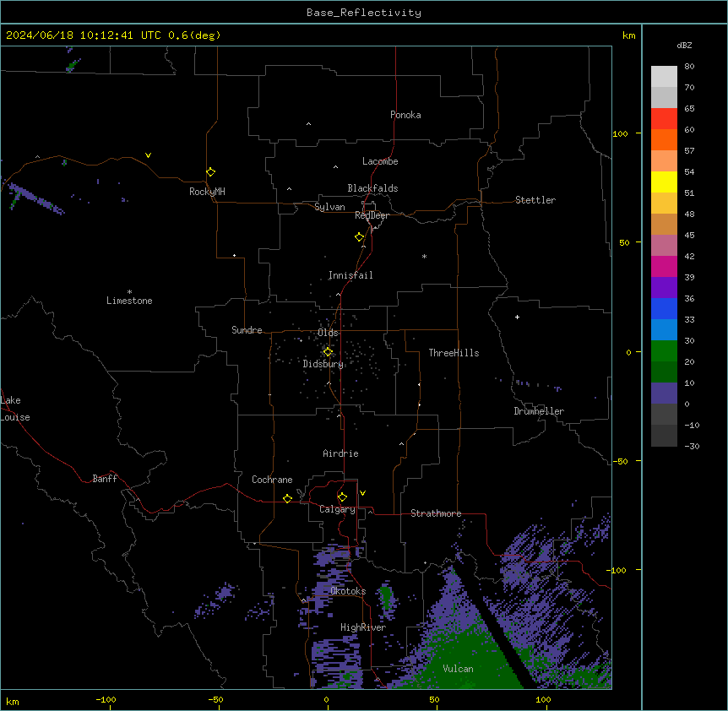This screenshot has width=728, height=711.
Task: Click the Calgary city label
Action: 337,509
